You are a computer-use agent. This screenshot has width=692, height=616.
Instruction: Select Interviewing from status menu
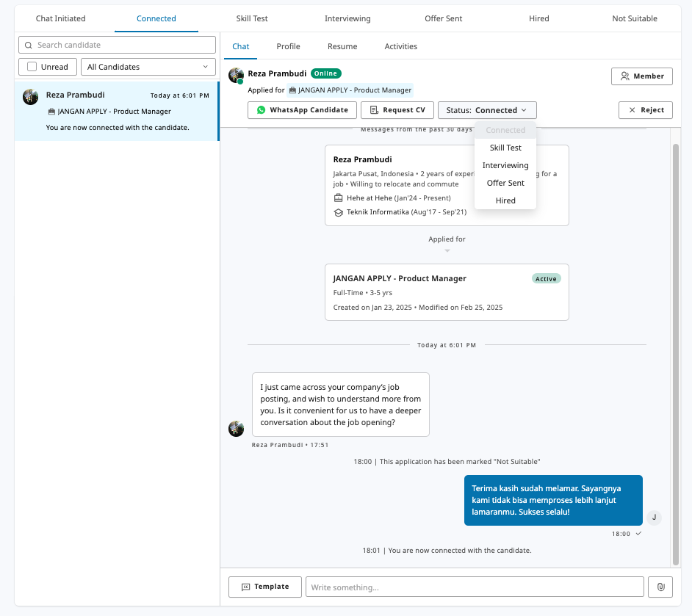(505, 165)
